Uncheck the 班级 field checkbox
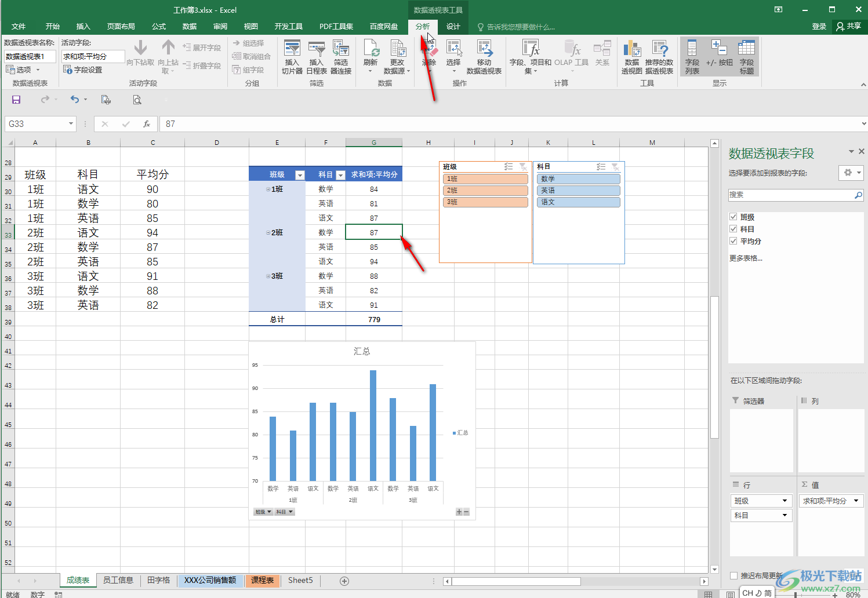Viewport: 868px width, 598px height. click(x=733, y=217)
